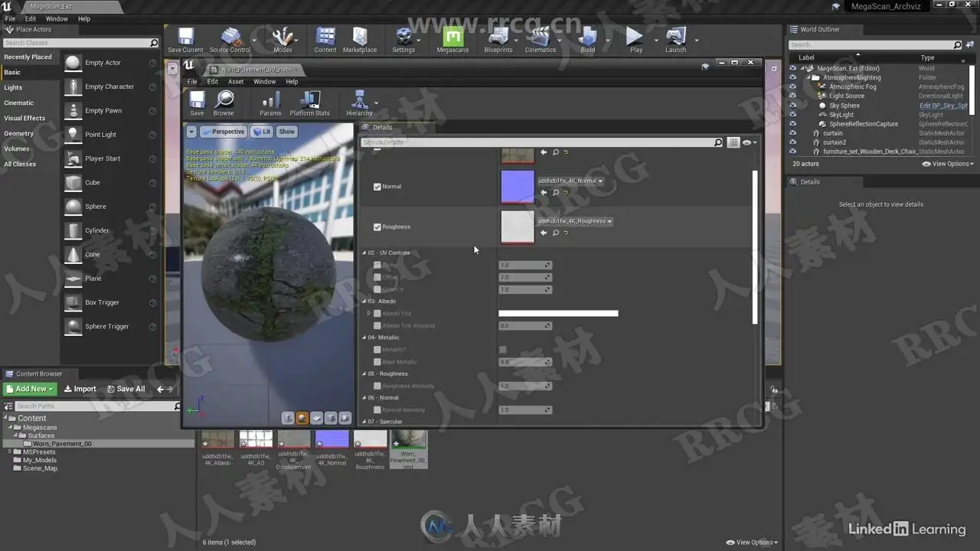
Task: Open the Roughness texture dropdown
Action: (574, 221)
